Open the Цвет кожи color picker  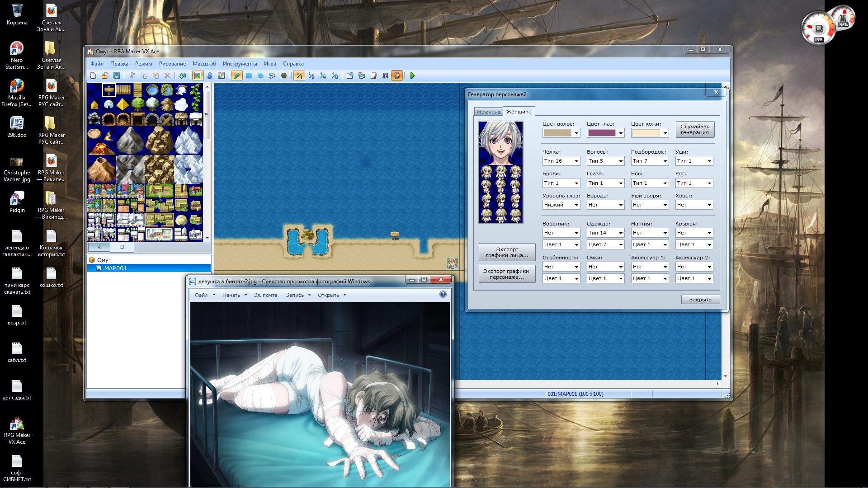coord(650,133)
